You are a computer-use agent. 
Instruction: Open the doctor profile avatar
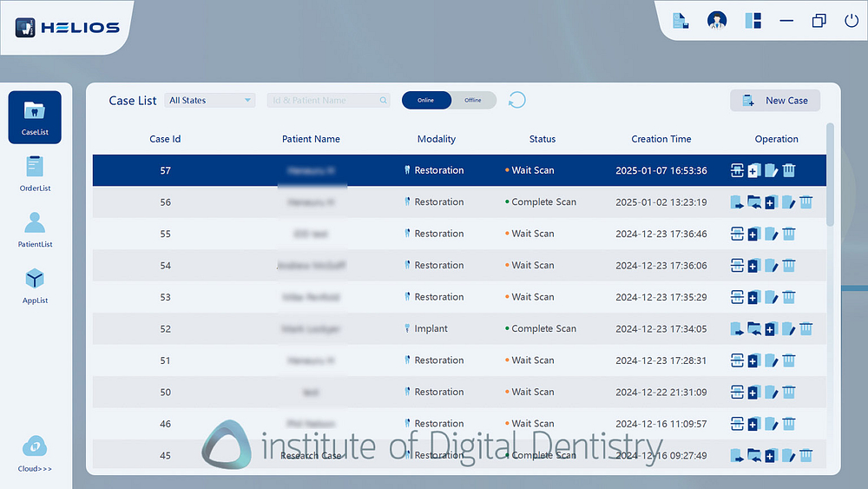[x=717, y=21]
